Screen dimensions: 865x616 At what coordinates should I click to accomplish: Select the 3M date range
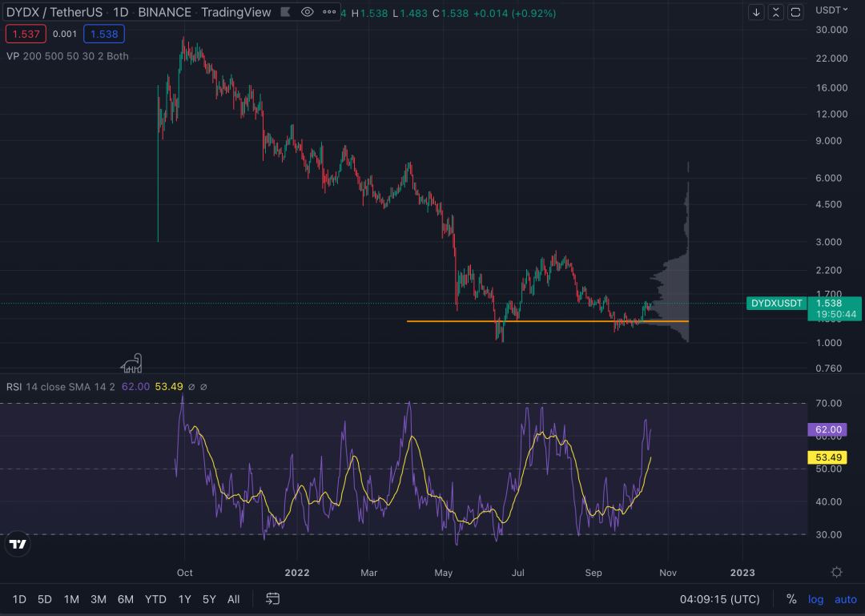(x=99, y=599)
